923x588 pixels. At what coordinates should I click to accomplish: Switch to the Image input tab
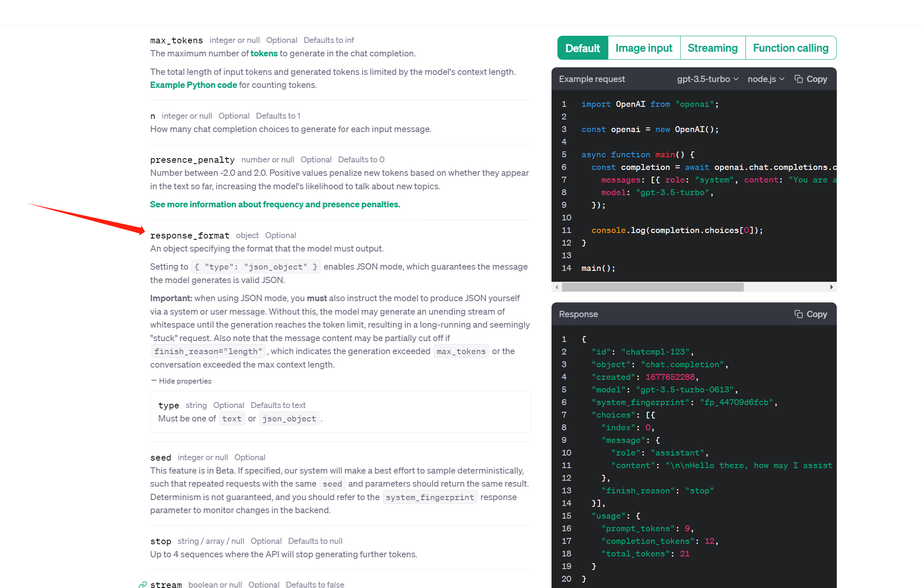644,48
